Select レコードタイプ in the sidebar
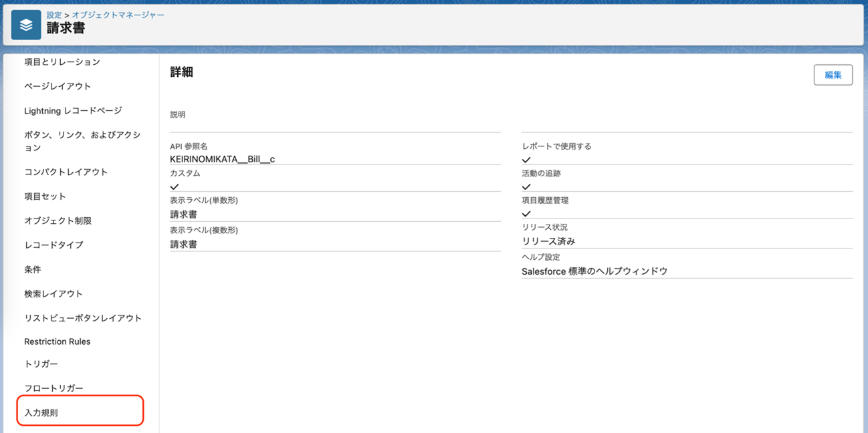 point(53,245)
